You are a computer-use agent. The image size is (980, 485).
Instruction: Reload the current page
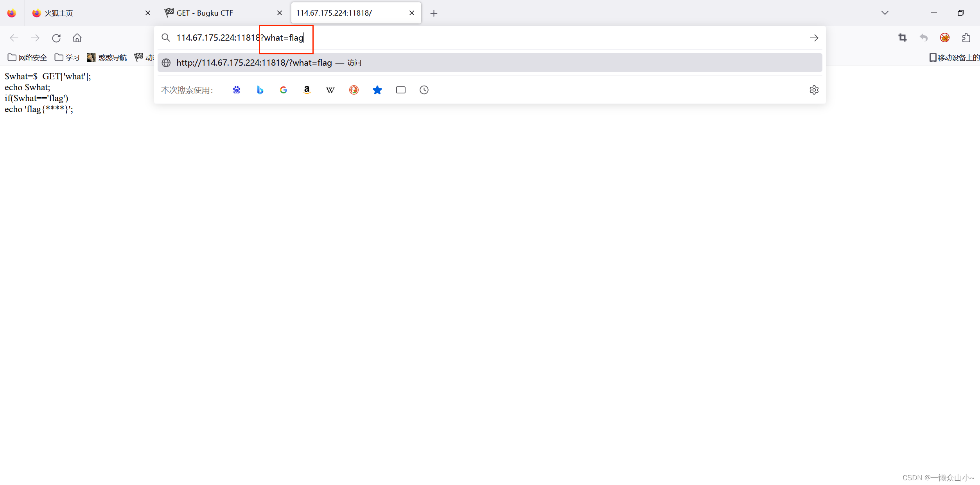pyautogui.click(x=56, y=38)
